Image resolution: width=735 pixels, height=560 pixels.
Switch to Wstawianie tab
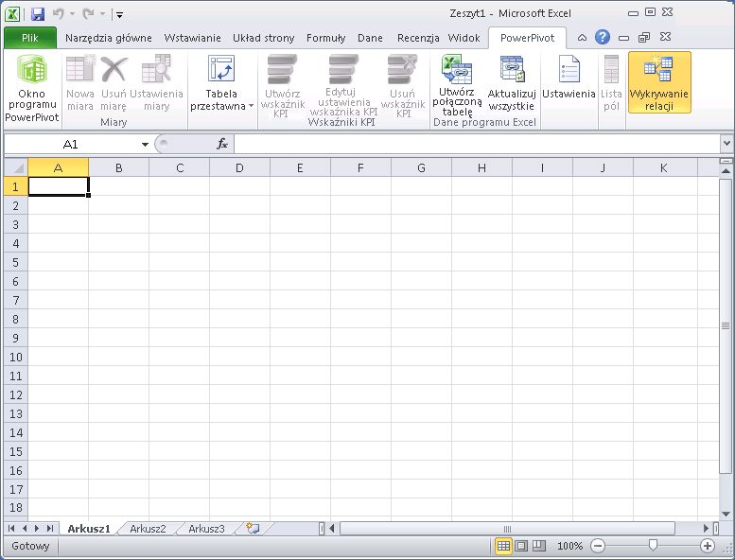click(x=192, y=38)
